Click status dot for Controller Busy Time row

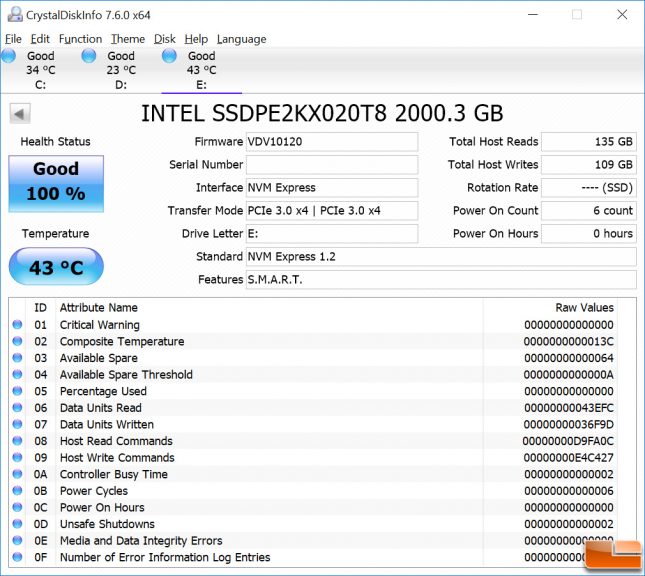point(17,474)
